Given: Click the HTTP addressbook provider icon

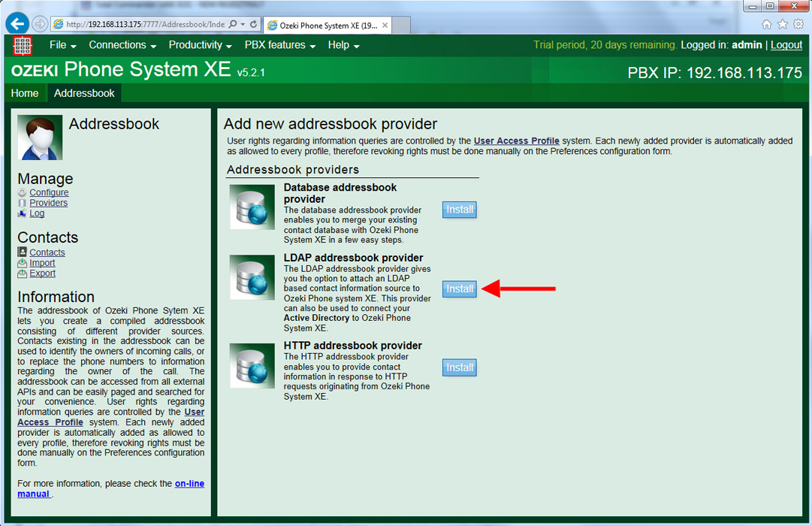Looking at the screenshot, I should (252, 366).
